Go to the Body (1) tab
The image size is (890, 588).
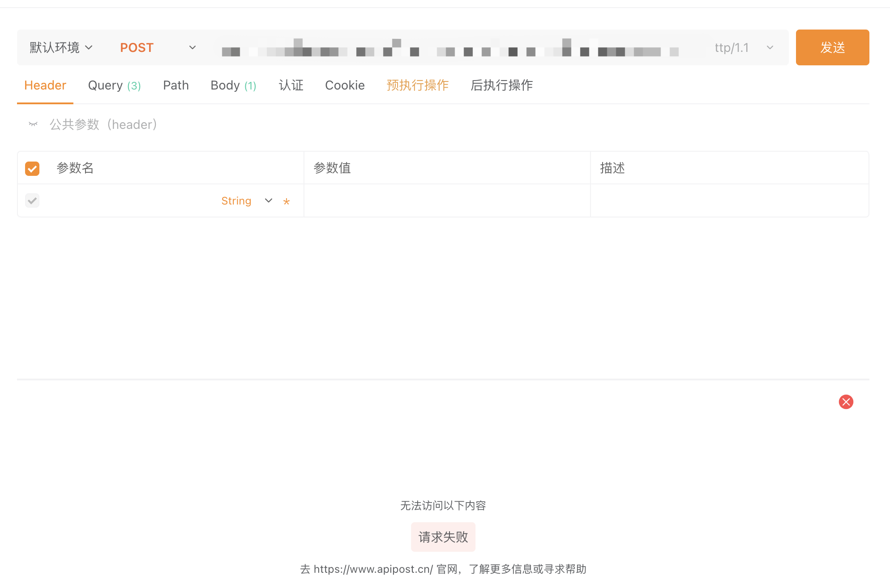click(233, 85)
